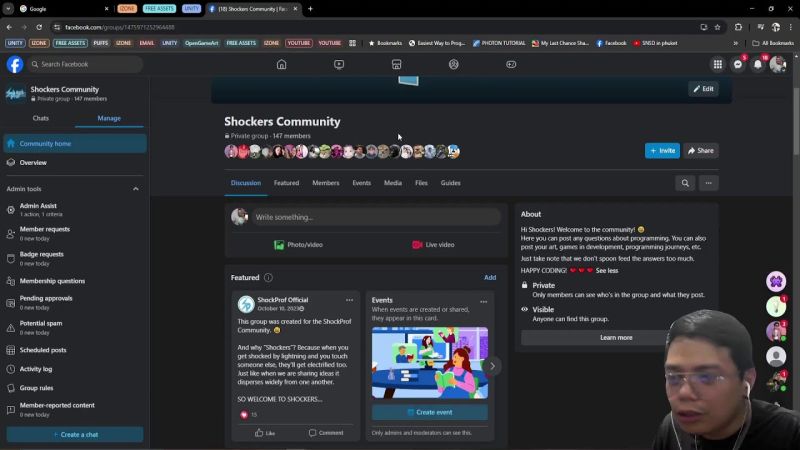
Task: Open Membership questions
Action: click(x=75, y=281)
